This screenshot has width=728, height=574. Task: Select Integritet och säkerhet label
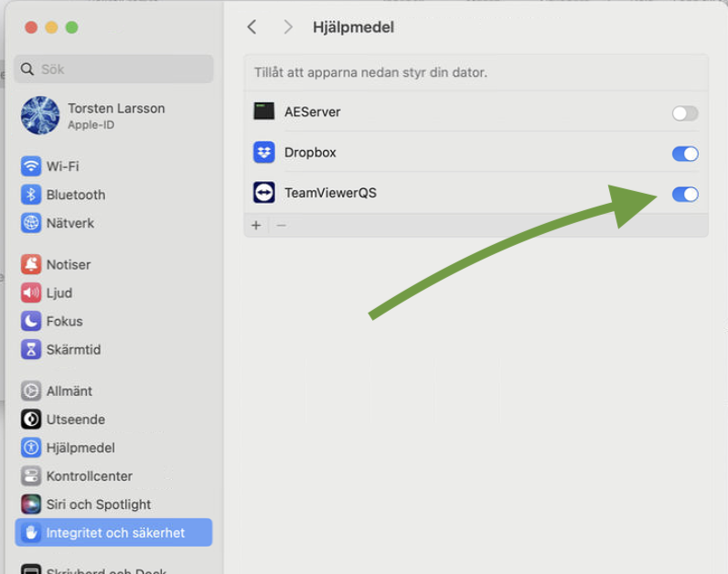(115, 533)
